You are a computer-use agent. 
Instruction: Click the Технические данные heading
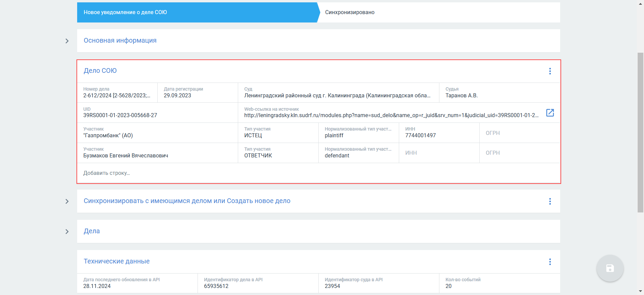[x=117, y=261]
